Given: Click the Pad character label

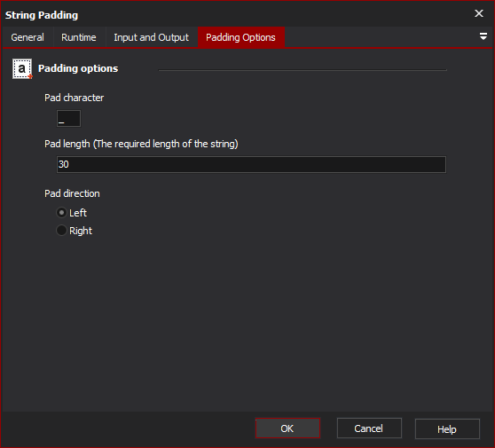Looking at the screenshot, I should (75, 98).
